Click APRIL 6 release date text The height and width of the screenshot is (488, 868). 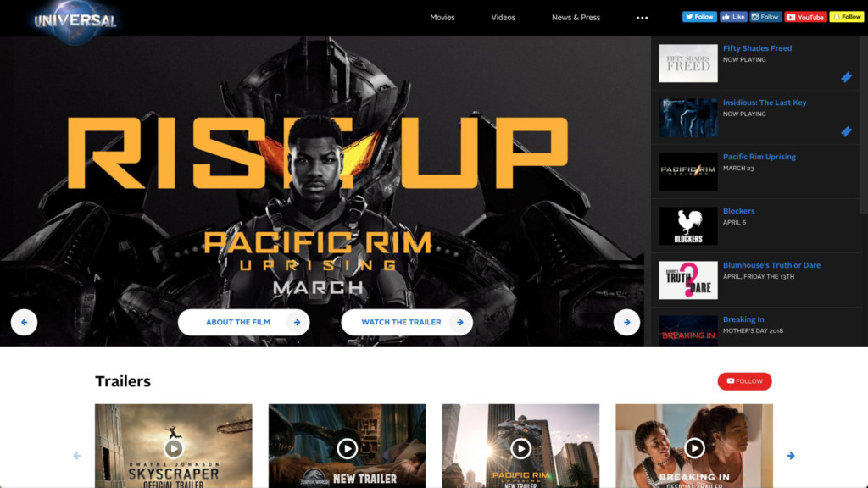(x=734, y=223)
